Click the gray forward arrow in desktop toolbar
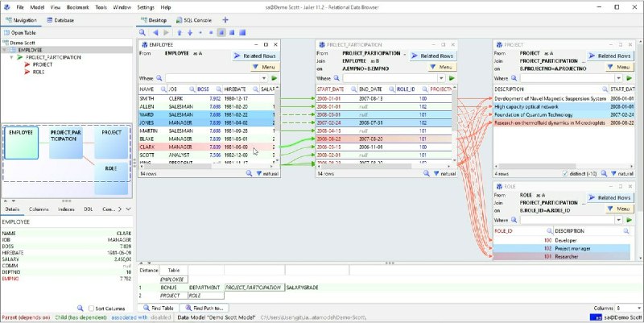Viewport: 644px width, 323px height. 166,32
